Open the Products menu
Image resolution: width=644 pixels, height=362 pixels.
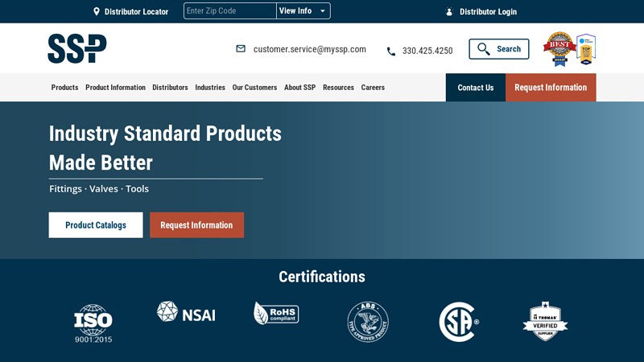point(64,88)
